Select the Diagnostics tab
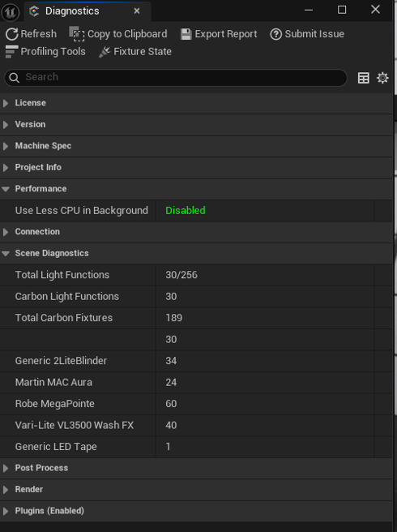 72,11
